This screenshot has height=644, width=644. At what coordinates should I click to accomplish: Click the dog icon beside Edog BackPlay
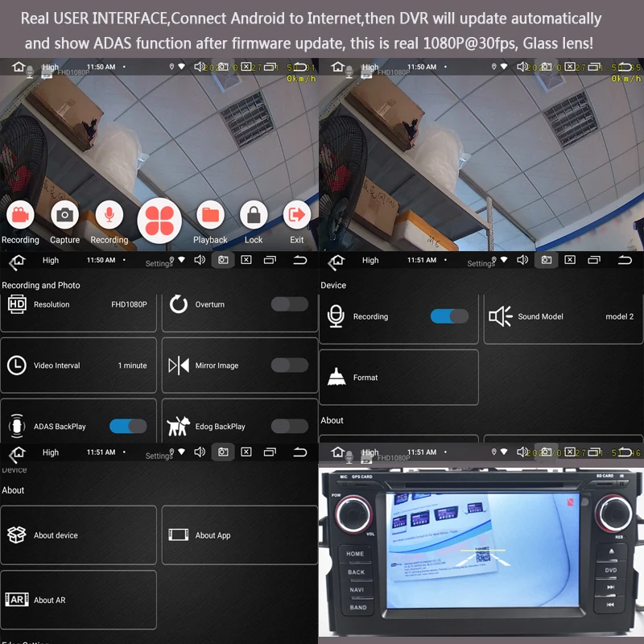(178, 426)
